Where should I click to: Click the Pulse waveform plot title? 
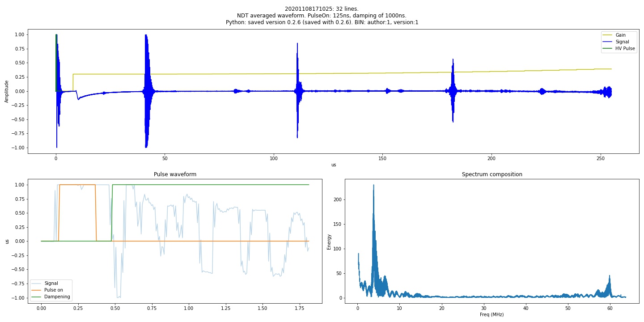click(175, 174)
